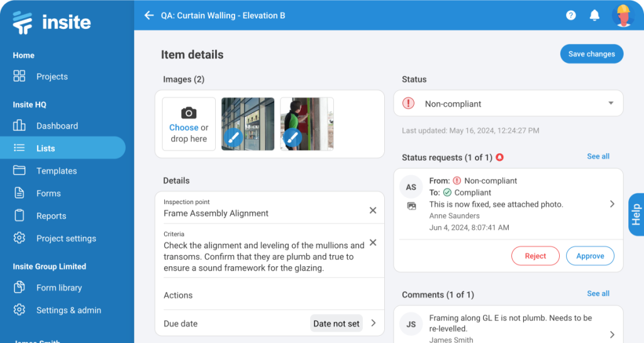
Task: Go to Dashboard in sidebar
Action: 57,126
